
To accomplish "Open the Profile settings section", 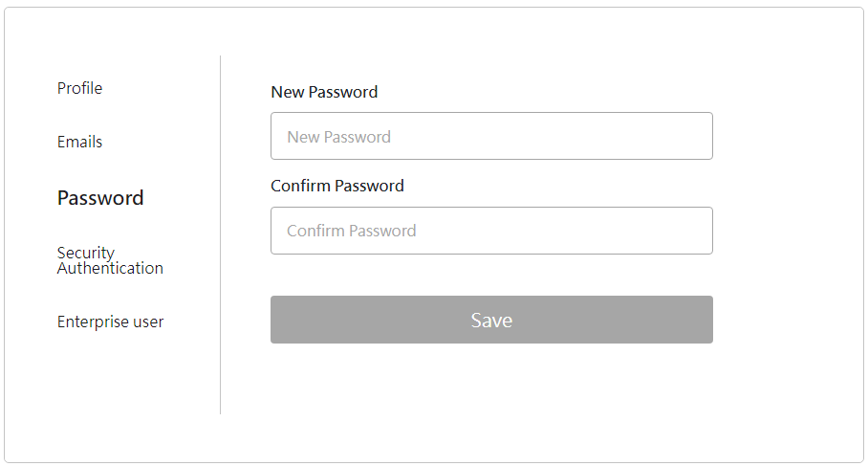I will pos(79,88).
